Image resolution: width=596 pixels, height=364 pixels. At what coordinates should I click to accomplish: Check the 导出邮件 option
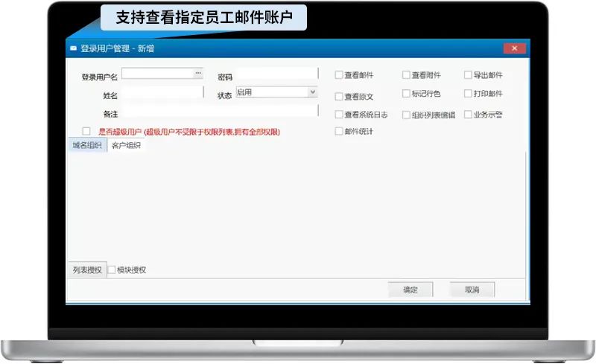click(468, 75)
